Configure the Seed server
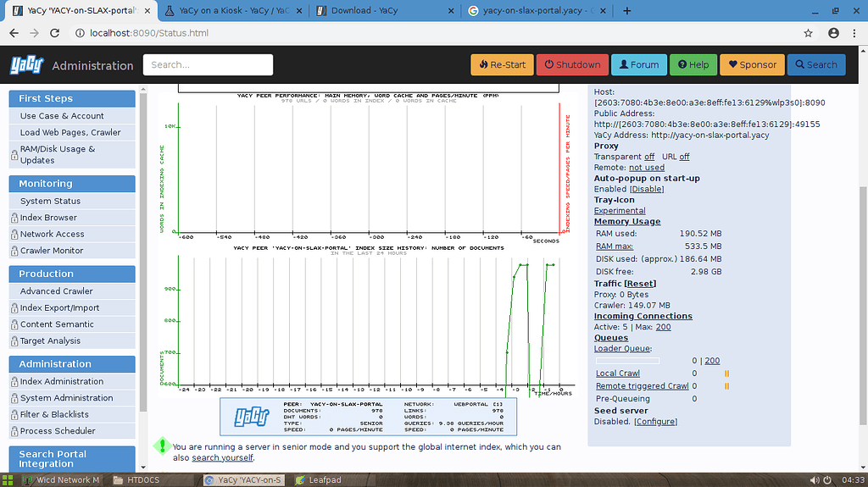The width and height of the screenshot is (868, 487). tap(655, 422)
